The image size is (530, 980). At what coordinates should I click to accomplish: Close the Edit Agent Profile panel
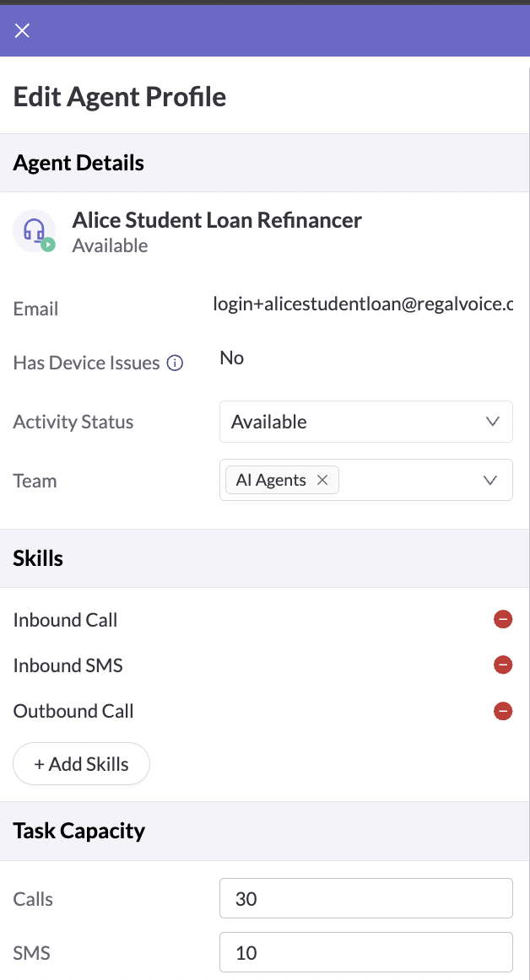pyautogui.click(x=22, y=30)
